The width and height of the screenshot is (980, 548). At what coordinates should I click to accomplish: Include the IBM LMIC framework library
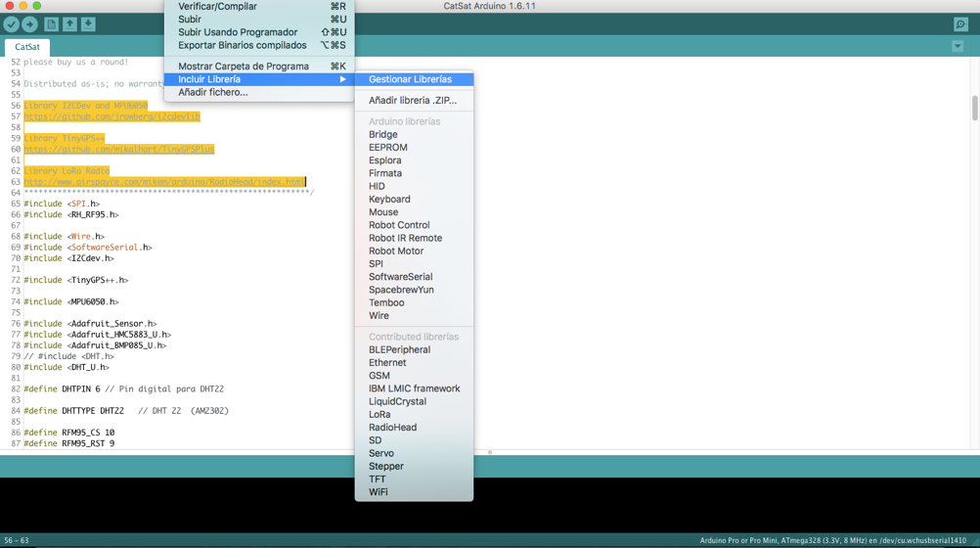click(x=414, y=388)
